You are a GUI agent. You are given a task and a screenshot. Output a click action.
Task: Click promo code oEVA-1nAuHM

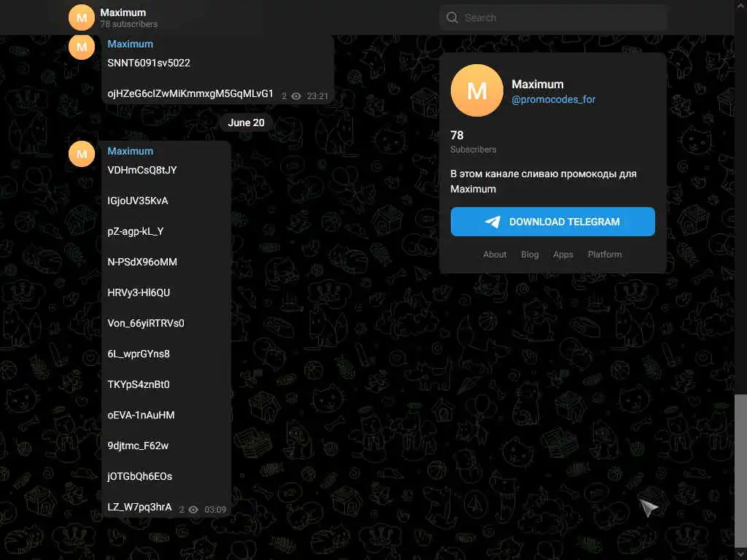coord(141,415)
